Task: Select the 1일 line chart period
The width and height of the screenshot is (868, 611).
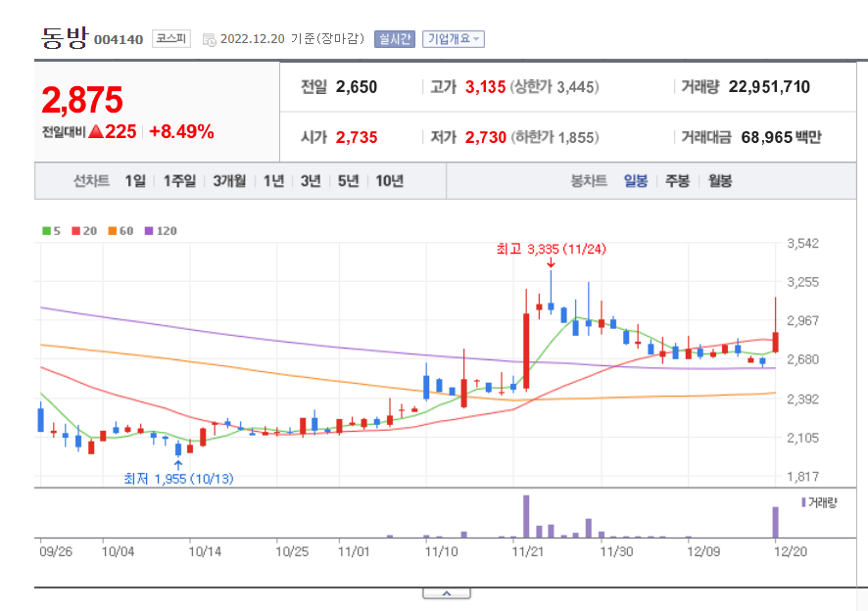Action: click(135, 181)
